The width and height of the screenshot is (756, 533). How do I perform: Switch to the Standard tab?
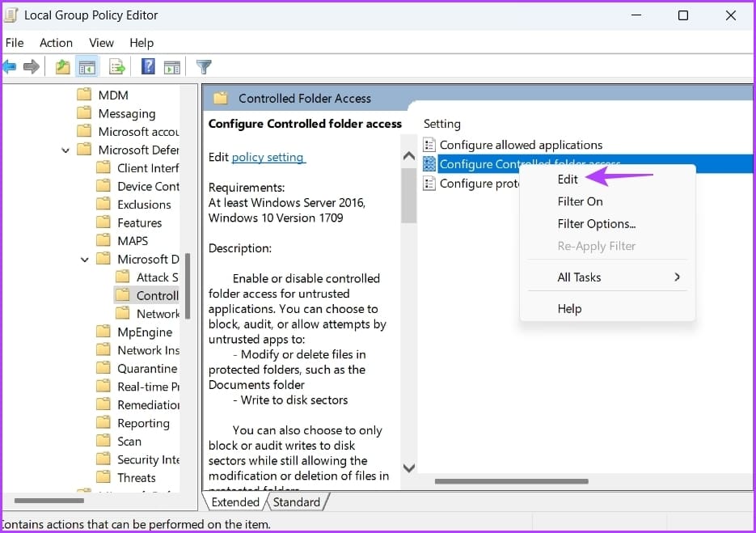tap(297, 501)
